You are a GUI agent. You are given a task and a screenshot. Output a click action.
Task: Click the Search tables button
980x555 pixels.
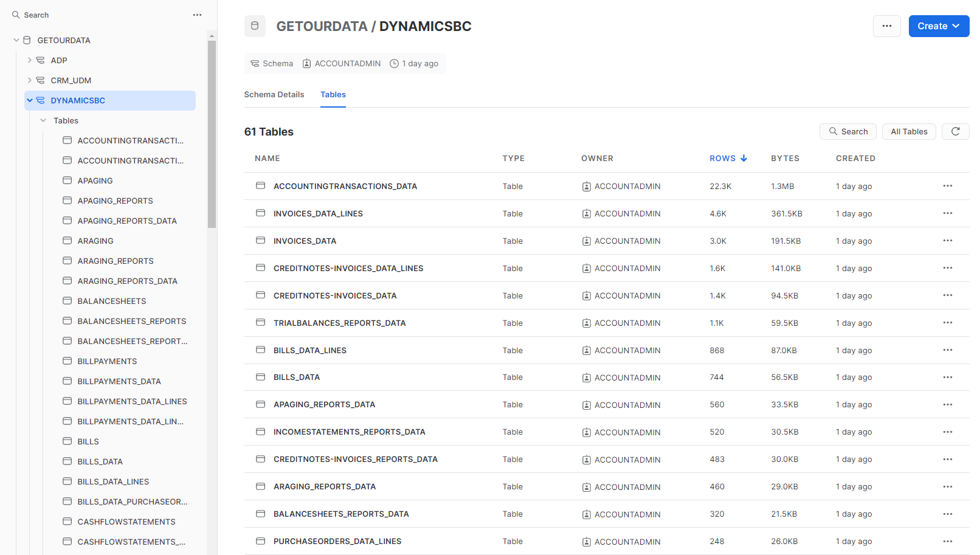click(848, 131)
